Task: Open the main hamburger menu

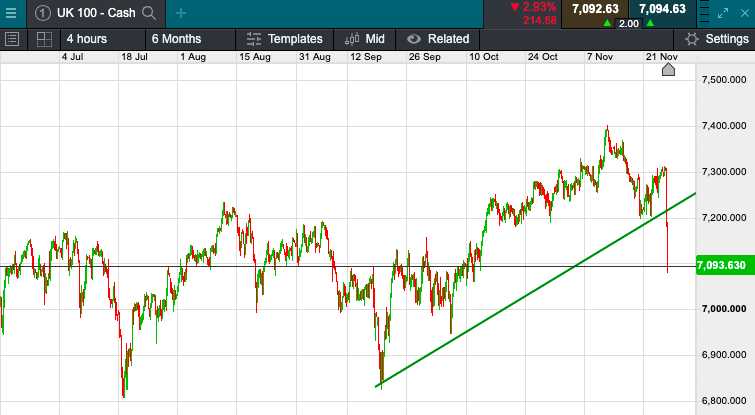Action: [11, 12]
